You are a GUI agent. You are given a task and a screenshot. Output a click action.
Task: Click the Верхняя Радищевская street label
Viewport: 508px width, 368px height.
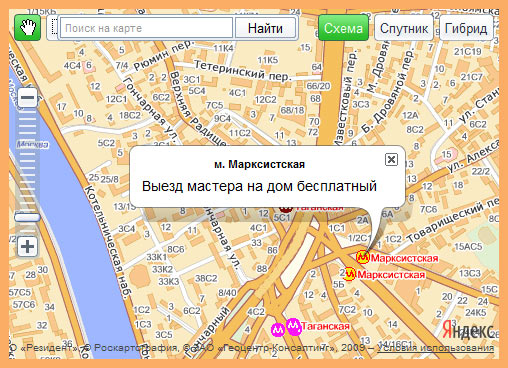click(198, 109)
